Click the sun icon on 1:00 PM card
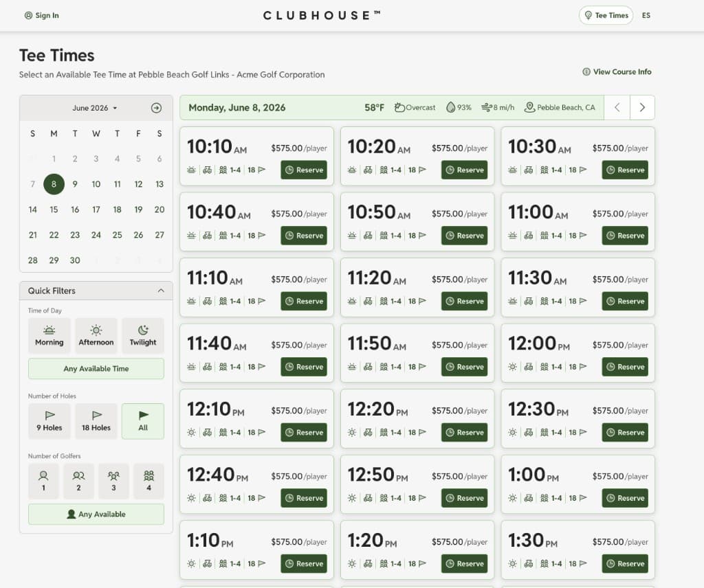704x588 pixels. pos(512,498)
